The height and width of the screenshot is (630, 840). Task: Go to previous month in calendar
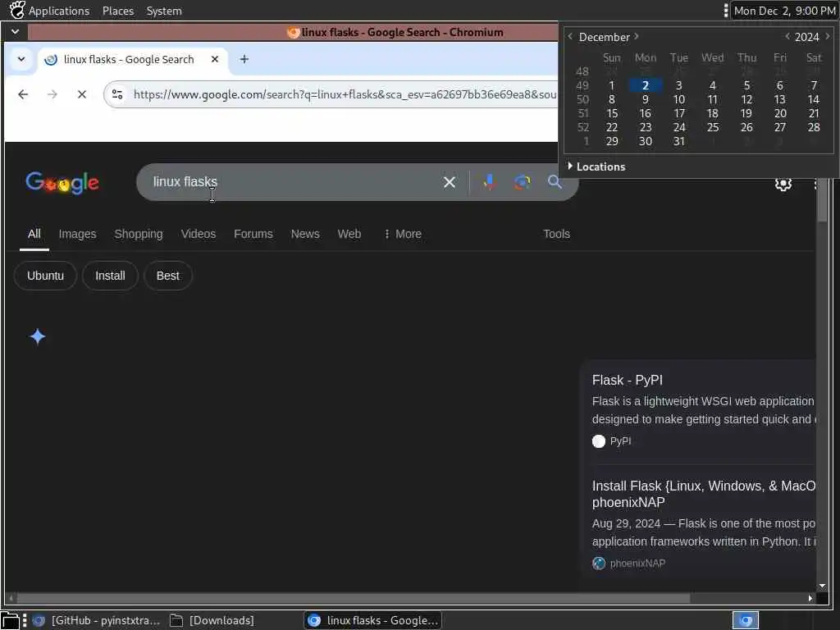(570, 36)
